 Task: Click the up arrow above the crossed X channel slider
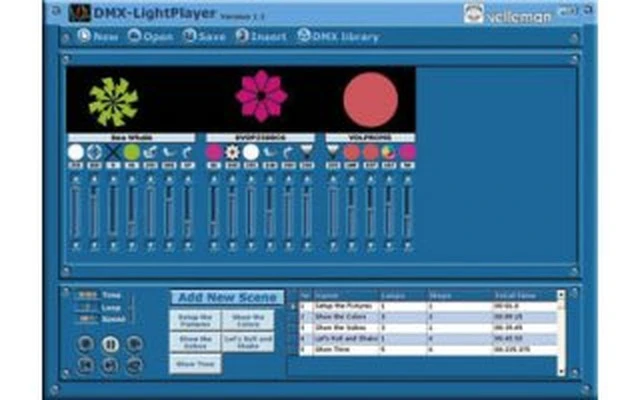(x=113, y=179)
